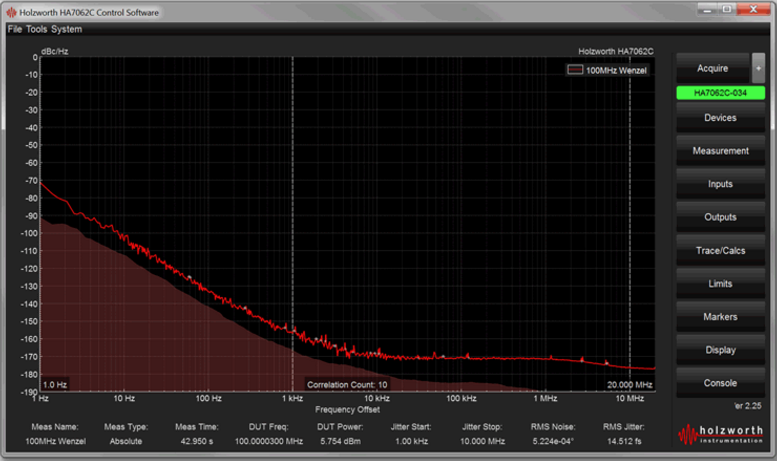777x461 pixels.
Task: Click the Meas Type value Absolute
Action: coord(126,441)
